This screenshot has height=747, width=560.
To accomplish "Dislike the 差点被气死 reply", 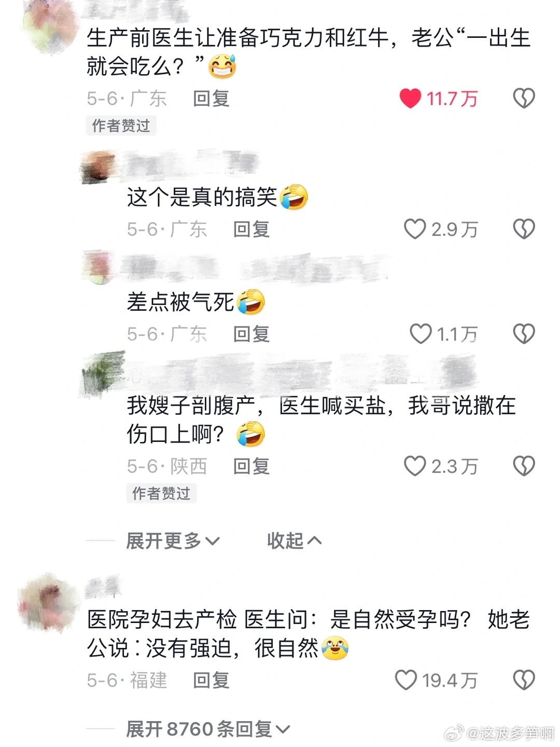I will click(x=524, y=334).
